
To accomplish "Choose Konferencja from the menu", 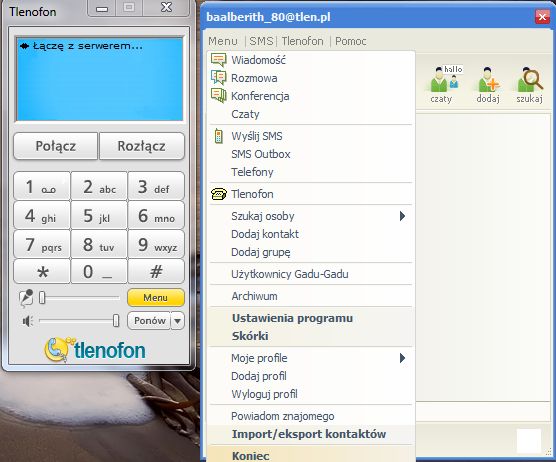I will click(311, 96).
